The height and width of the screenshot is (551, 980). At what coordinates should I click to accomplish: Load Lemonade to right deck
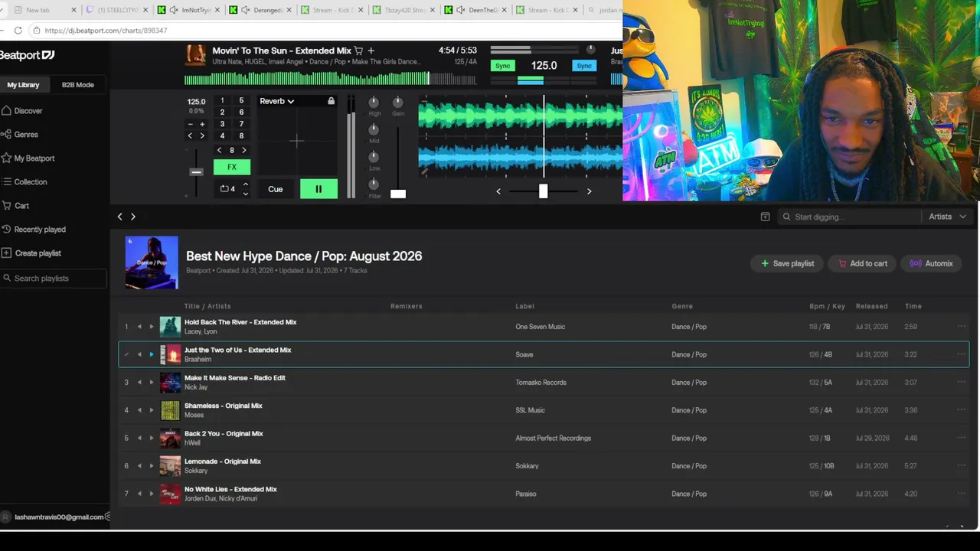tap(152, 466)
